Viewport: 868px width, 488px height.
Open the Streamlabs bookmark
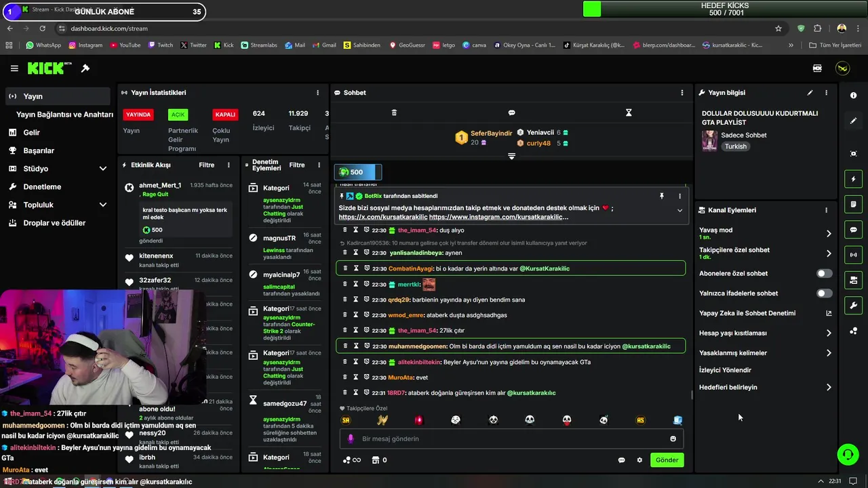coord(258,45)
